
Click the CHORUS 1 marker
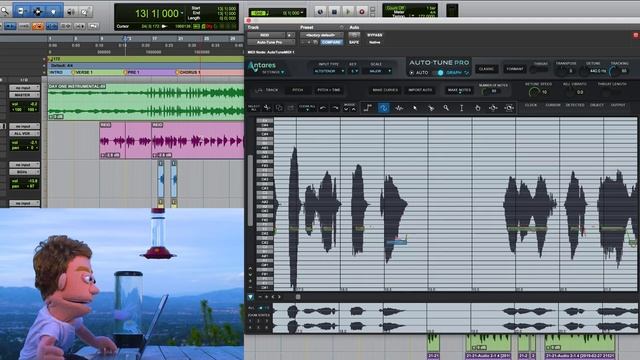coord(189,72)
